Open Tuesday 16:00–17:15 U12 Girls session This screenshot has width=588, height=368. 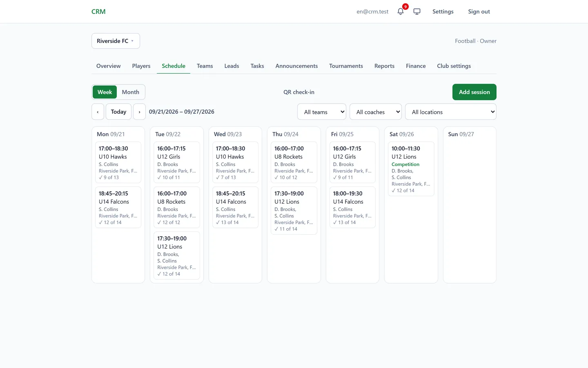[177, 162]
